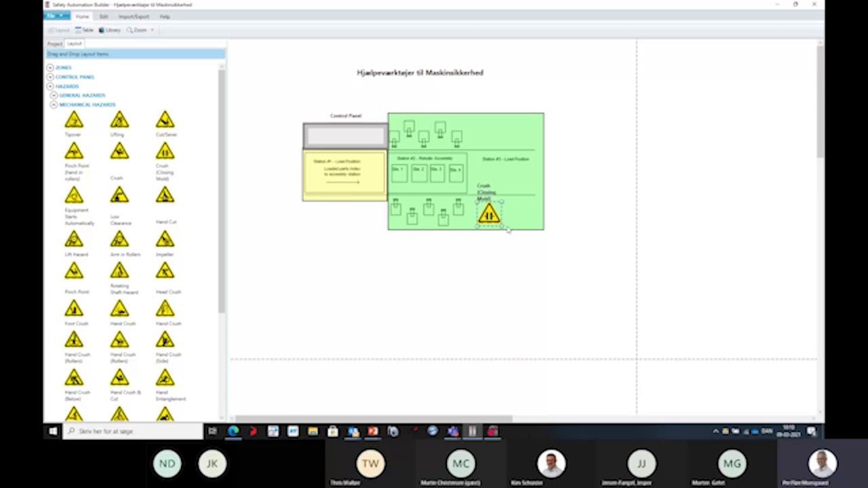Select participant MG avatar
Viewport: 868px width, 488px height.
(732, 464)
